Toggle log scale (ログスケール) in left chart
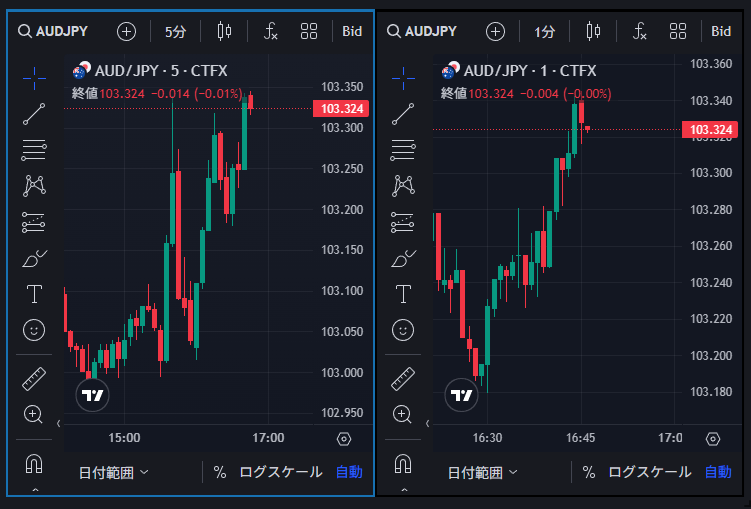 [281, 472]
